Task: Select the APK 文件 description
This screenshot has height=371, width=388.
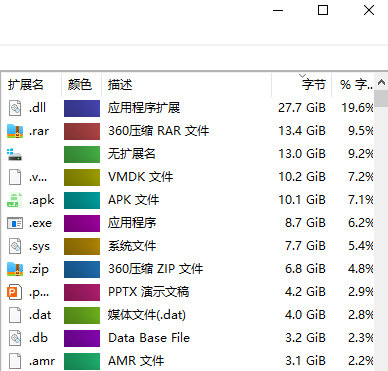Action: pyautogui.click(x=134, y=200)
